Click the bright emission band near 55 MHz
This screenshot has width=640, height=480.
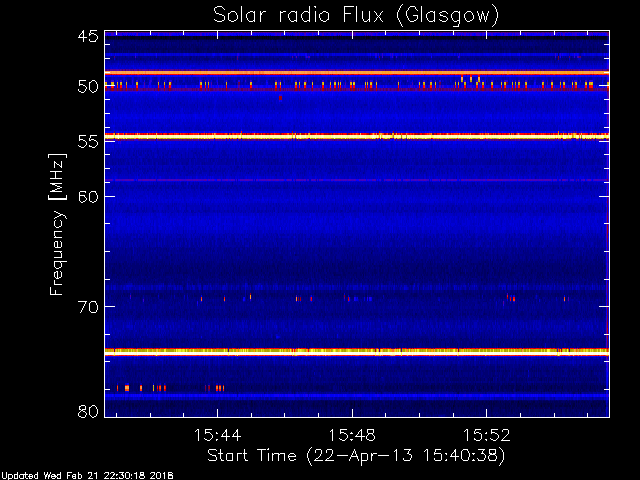pyautogui.click(x=357, y=136)
